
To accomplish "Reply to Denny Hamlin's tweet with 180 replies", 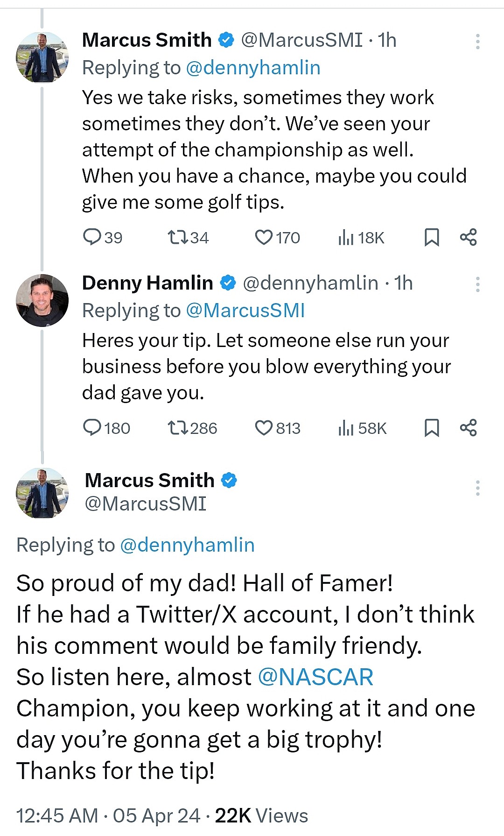I will 92,427.
